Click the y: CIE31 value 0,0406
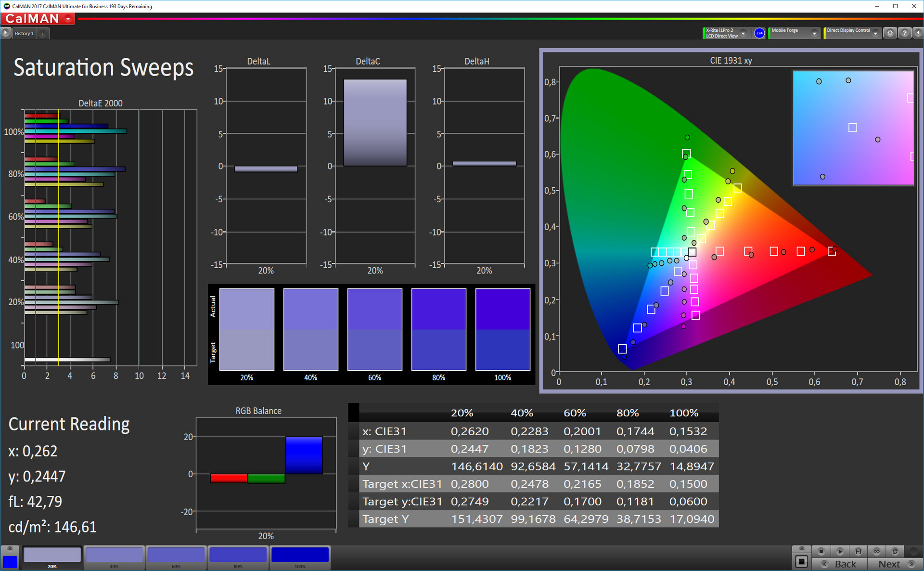This screenshot has height=571, width=924. 688,449
